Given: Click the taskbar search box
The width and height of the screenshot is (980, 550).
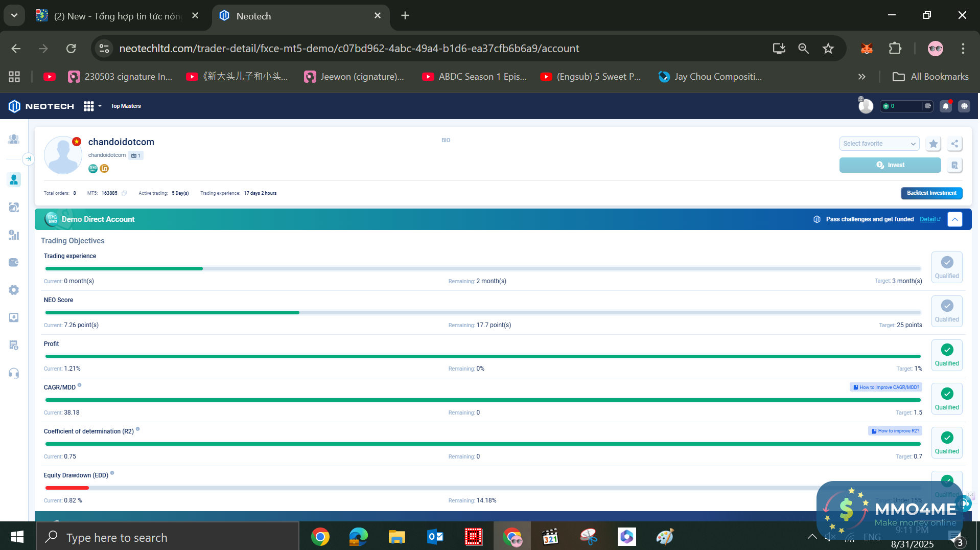Looking at the screenshot, I should pyautogui.click(x=168, y=537).
